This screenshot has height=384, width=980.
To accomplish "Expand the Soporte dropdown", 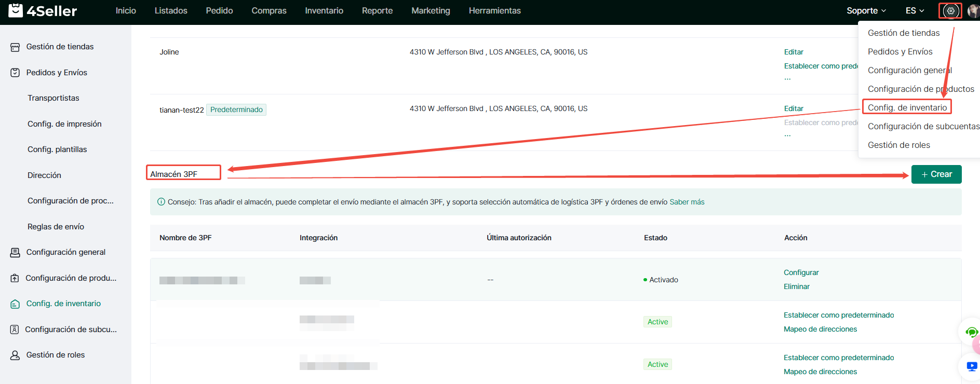I will (x=866, y=11).
